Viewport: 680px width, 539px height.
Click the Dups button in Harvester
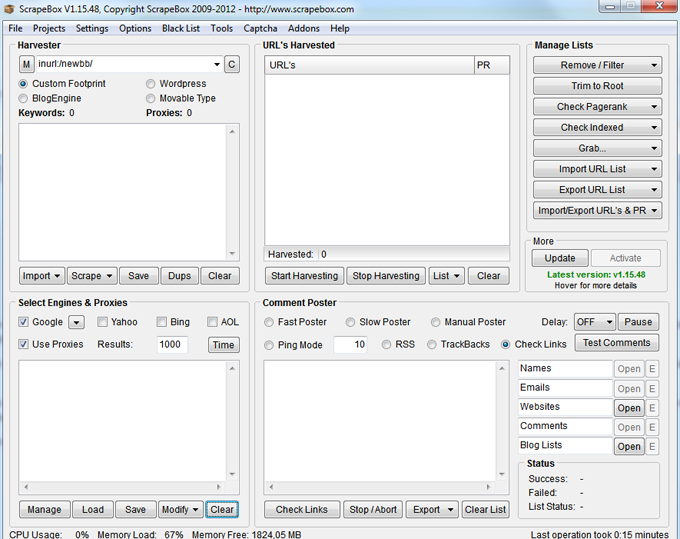(179, 276)
